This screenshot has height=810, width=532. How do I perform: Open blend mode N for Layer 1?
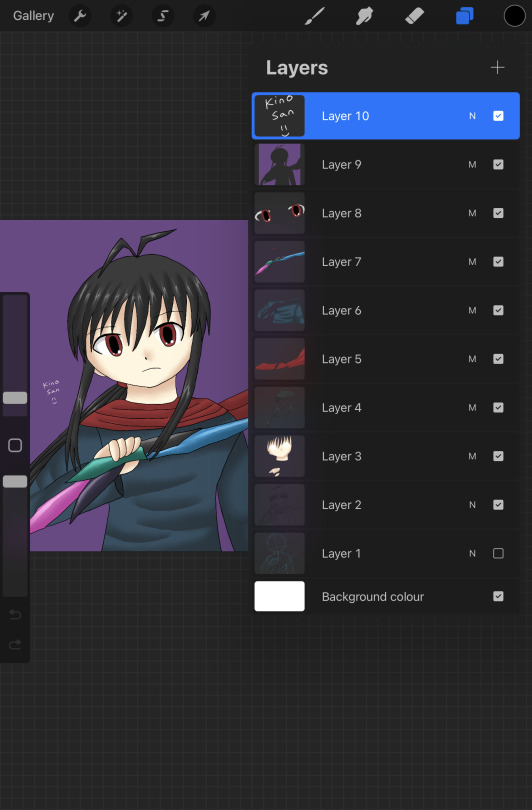coord(472,553)
